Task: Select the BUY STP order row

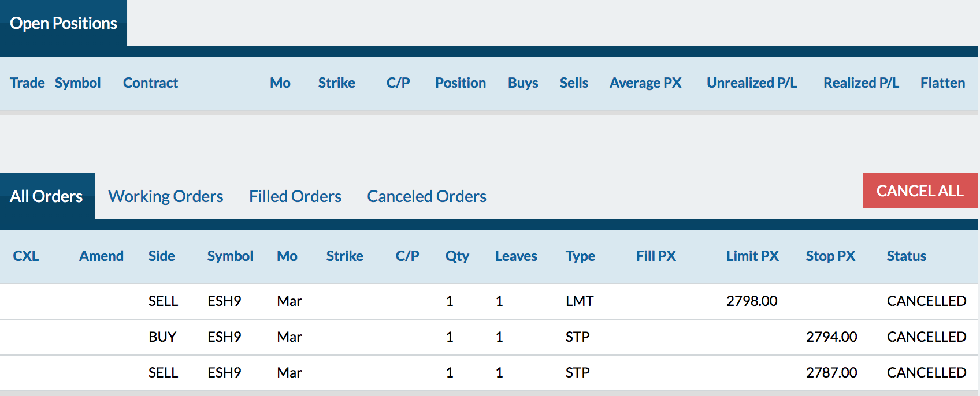Action: pyautogui.click(x=489, y=337)
